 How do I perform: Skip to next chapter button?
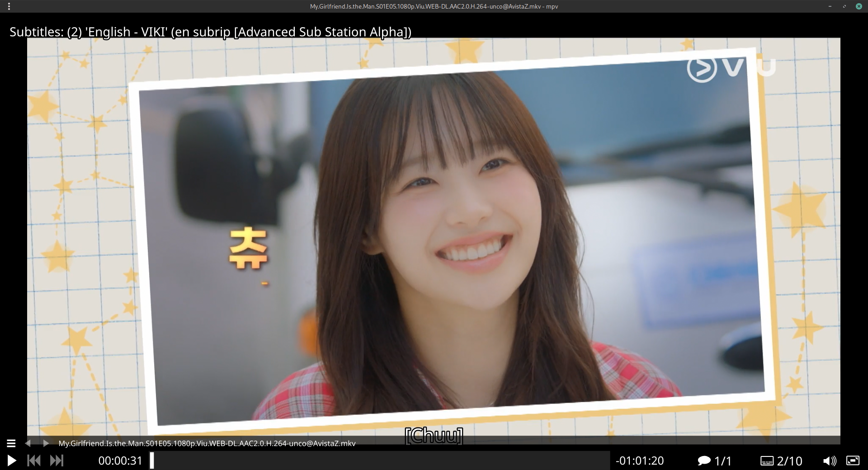[57, 461]
